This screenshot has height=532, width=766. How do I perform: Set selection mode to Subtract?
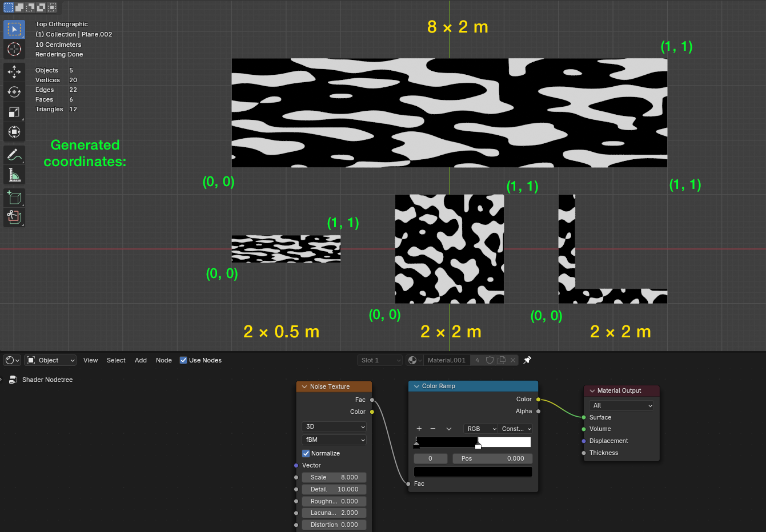(30, 7)
